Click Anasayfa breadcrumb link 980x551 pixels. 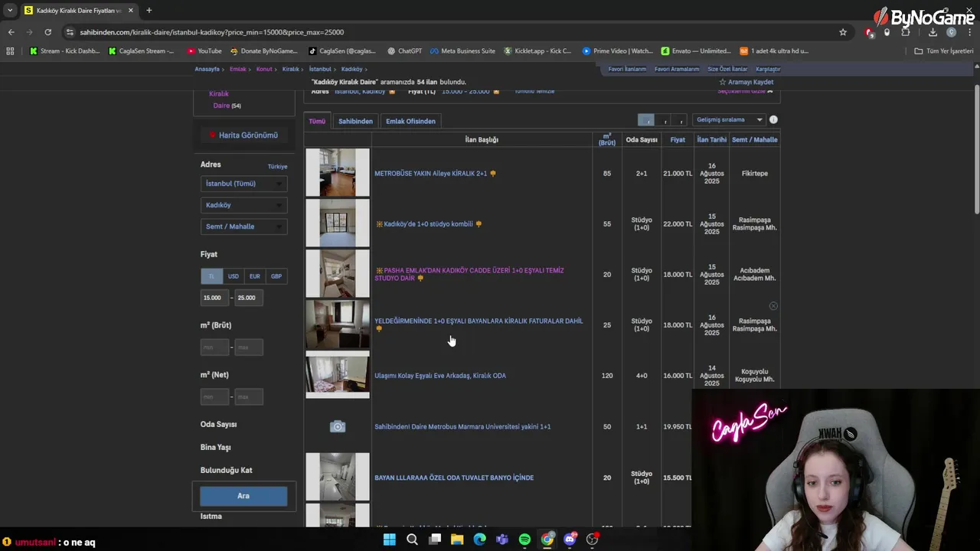(x=207, y=69)
